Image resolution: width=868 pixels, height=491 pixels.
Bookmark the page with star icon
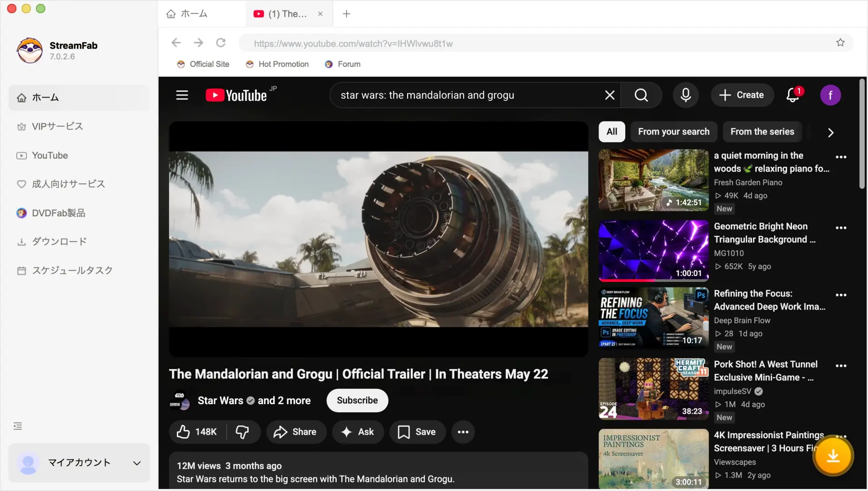tap(840, 43)
